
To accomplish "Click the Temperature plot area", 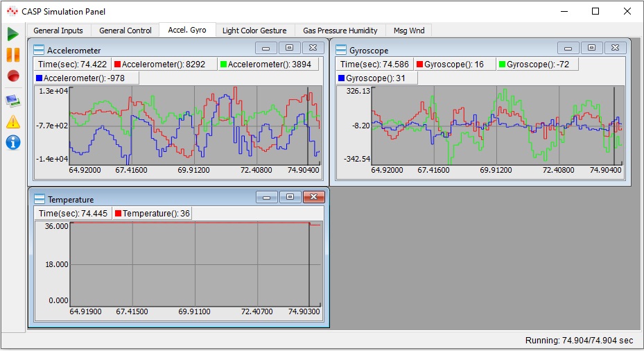I will [195, 264].
